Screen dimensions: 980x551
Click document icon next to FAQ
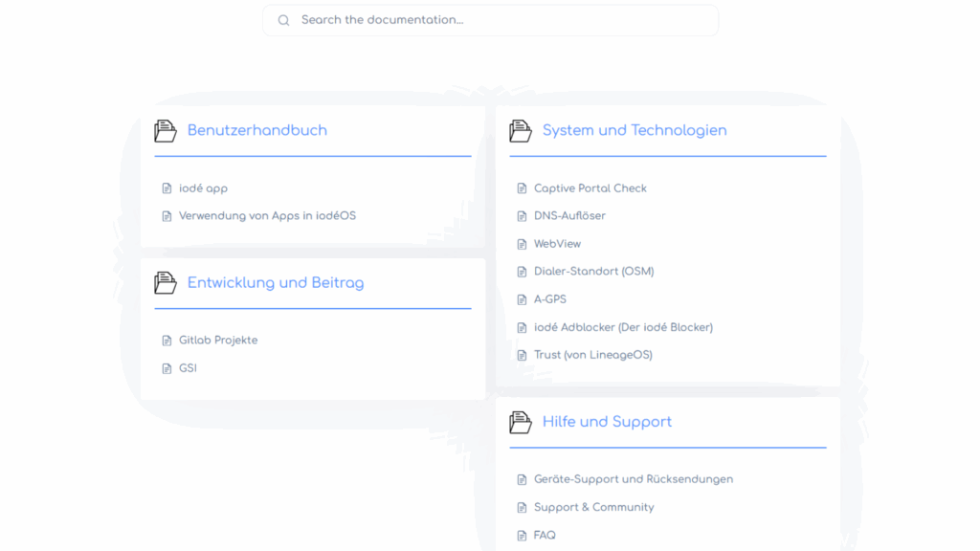pyautogui.click(x=522, y=536)
